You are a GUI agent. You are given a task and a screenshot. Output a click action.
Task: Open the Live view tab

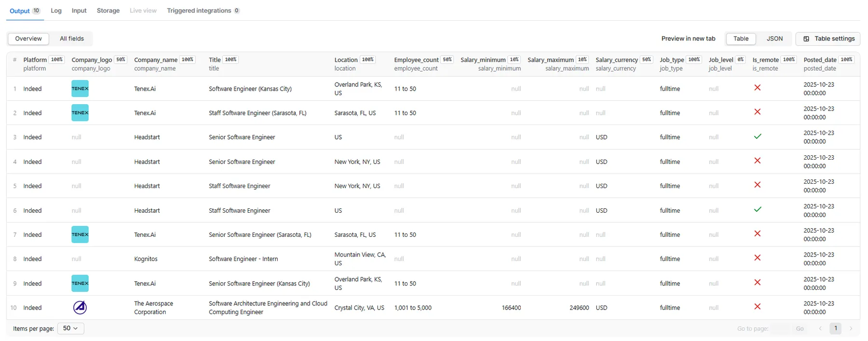point(143,11)
